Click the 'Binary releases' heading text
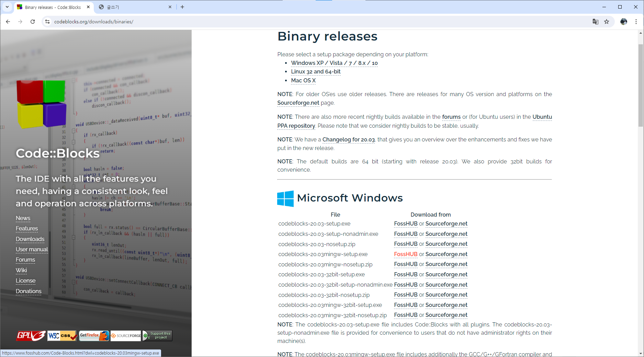644x357 pixels. tap(327, 36)
